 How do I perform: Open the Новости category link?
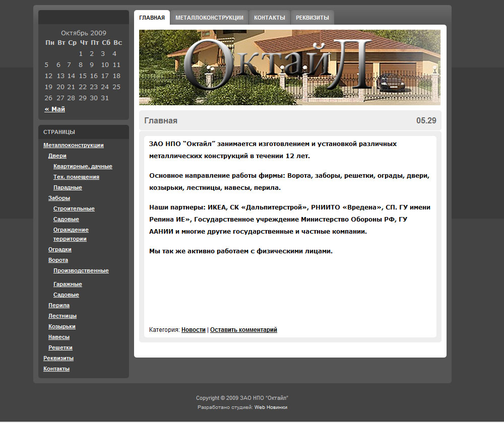tap(193, 330)
